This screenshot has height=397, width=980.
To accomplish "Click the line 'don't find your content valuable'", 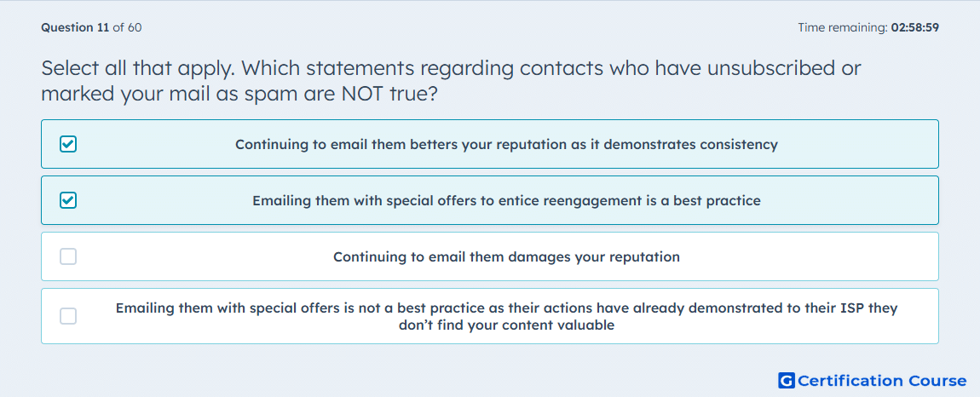I will pyautogui.click(x=506, y=325).
